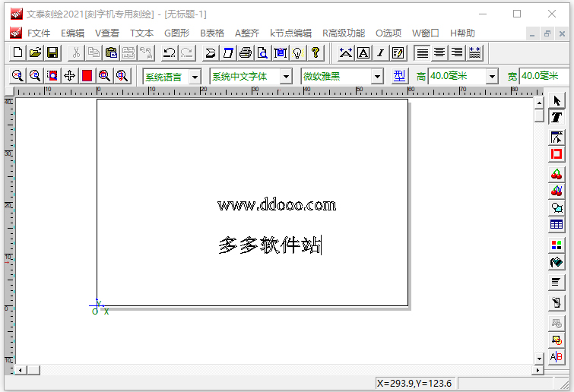This screenshot has height=392, width=574.
Task: Click the vertical scrollbar down arrow
Action: [x=539, y=359]
